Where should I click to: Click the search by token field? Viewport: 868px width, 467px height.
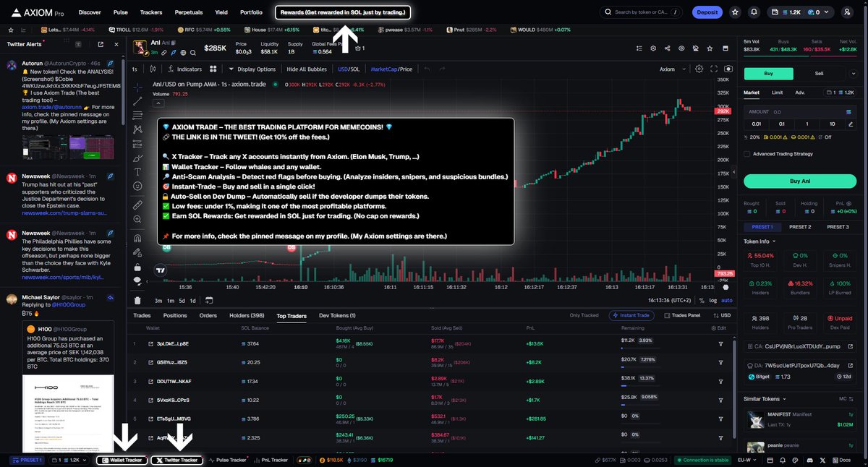point(642,12)
